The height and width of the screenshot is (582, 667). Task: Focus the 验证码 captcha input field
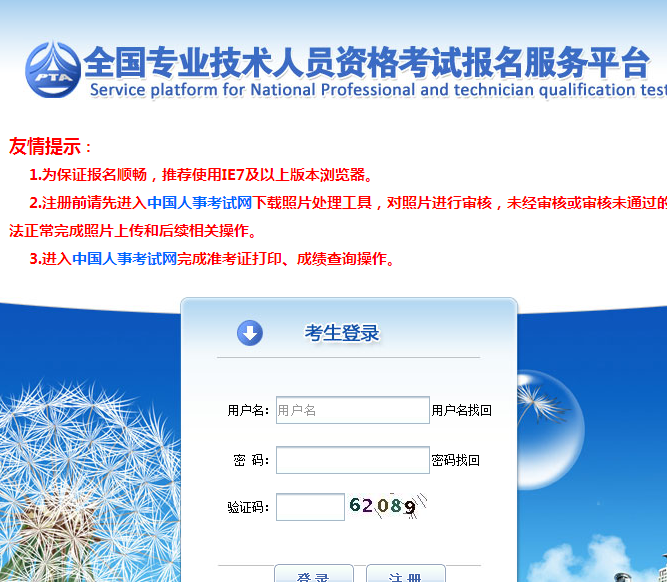tap(310, 507)
